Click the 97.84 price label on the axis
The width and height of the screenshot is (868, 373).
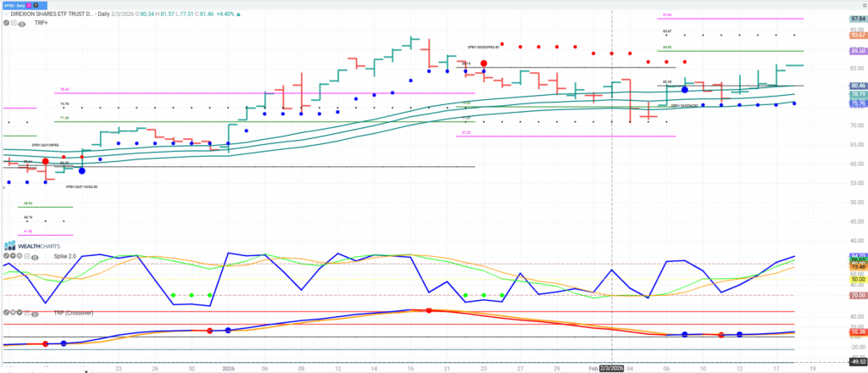(856, 17)
